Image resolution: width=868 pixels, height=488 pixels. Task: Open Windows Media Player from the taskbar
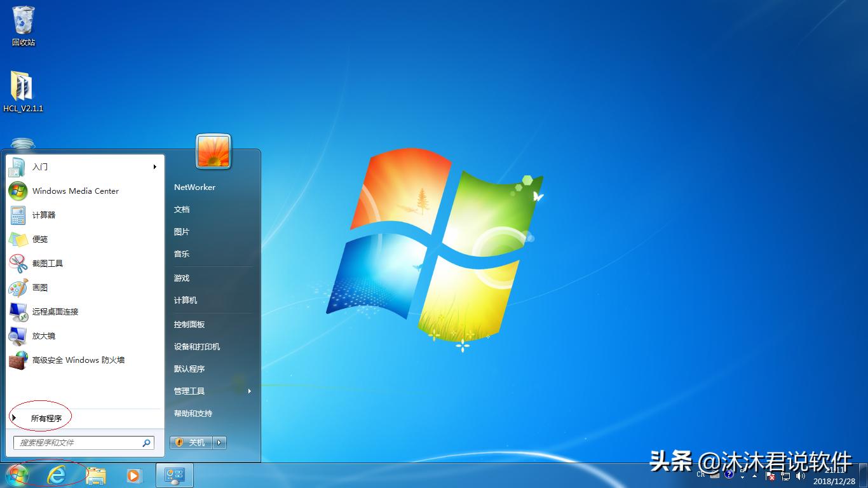click(133, 475)
